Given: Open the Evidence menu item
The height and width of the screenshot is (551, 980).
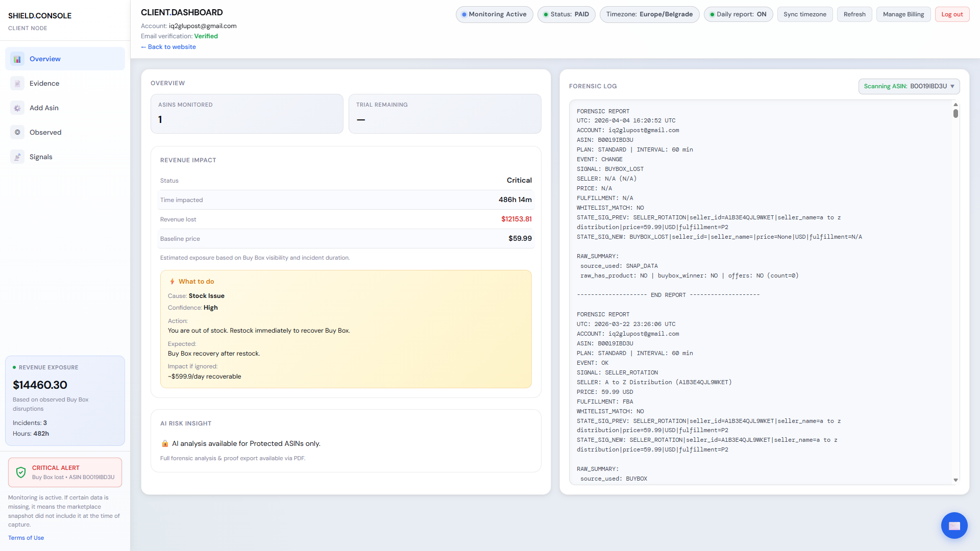Looking at the screenshot, I should coord(44,84).
